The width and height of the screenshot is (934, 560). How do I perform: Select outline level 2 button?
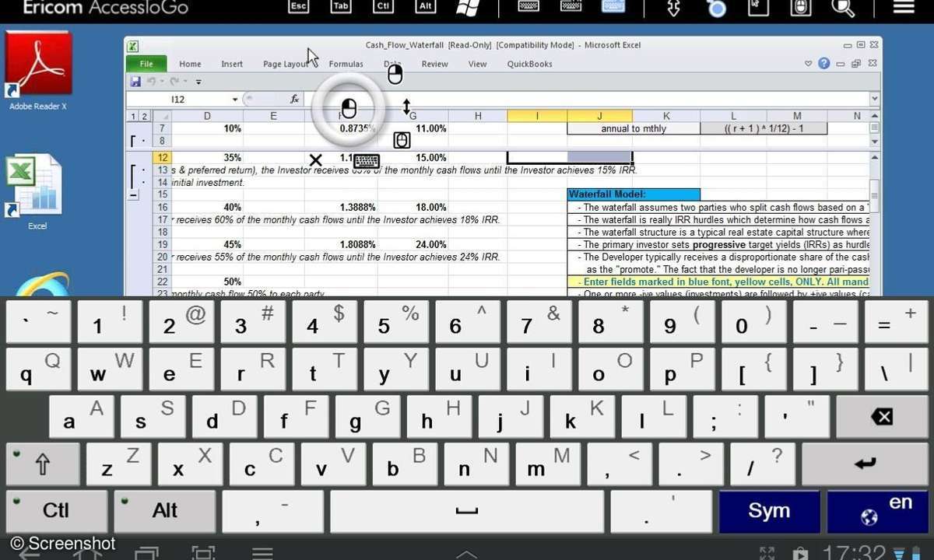tap(144, 116)
